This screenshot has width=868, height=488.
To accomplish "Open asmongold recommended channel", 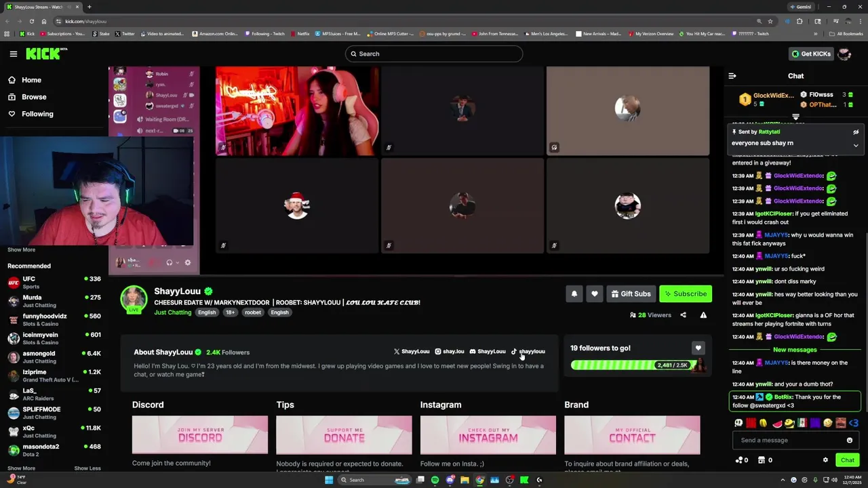I will 54,357.
